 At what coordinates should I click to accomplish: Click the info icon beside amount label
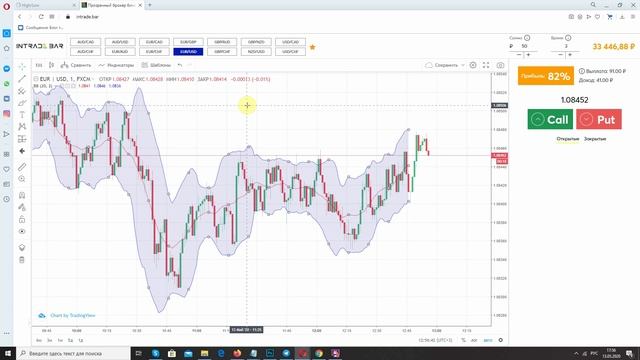(x=527, y=38)
